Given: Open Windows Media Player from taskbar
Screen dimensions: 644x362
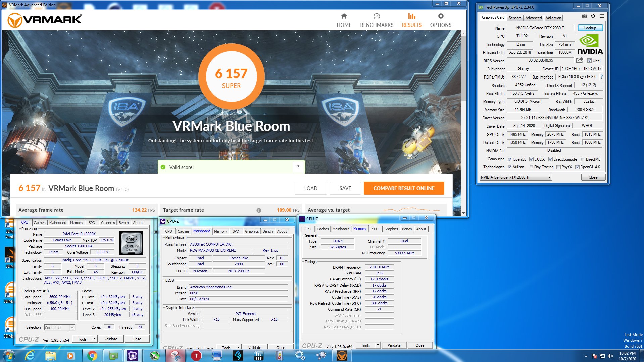Looking at the screenshot, I should coord(70,355).
